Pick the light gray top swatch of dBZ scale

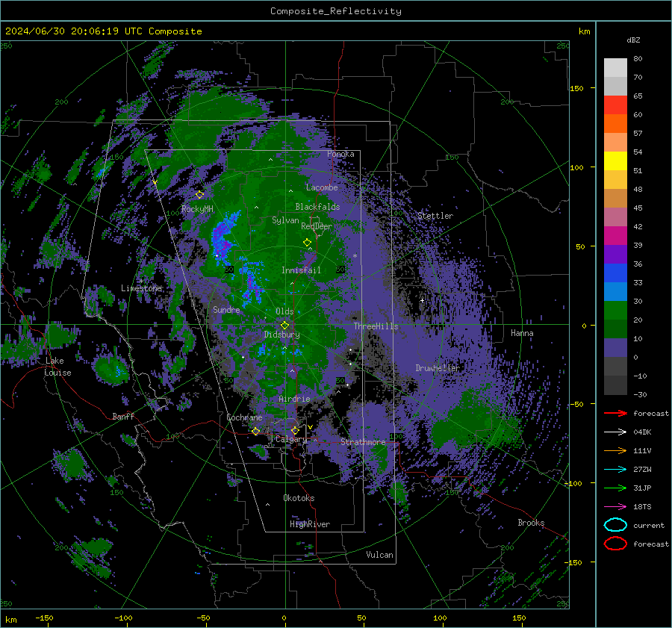615,68
